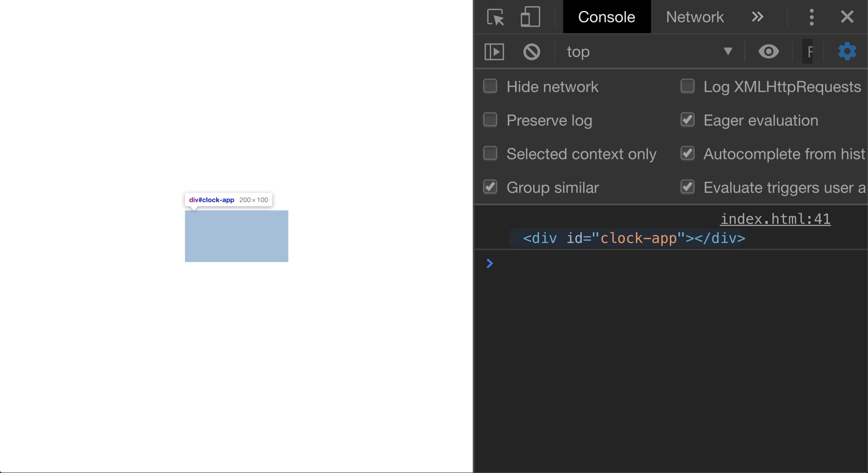868x473 pixels.
Task: Expand more tabs with double chevron
Action: coord(757,17)
